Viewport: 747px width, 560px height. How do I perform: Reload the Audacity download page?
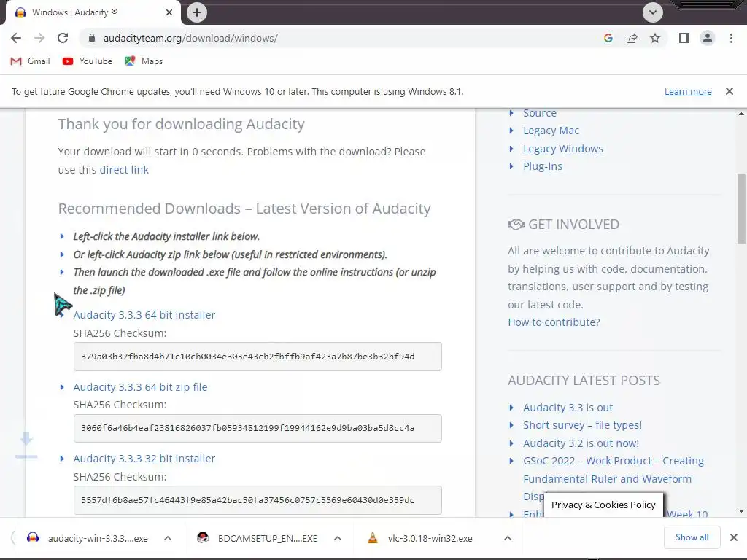click(x=63, y=38)
